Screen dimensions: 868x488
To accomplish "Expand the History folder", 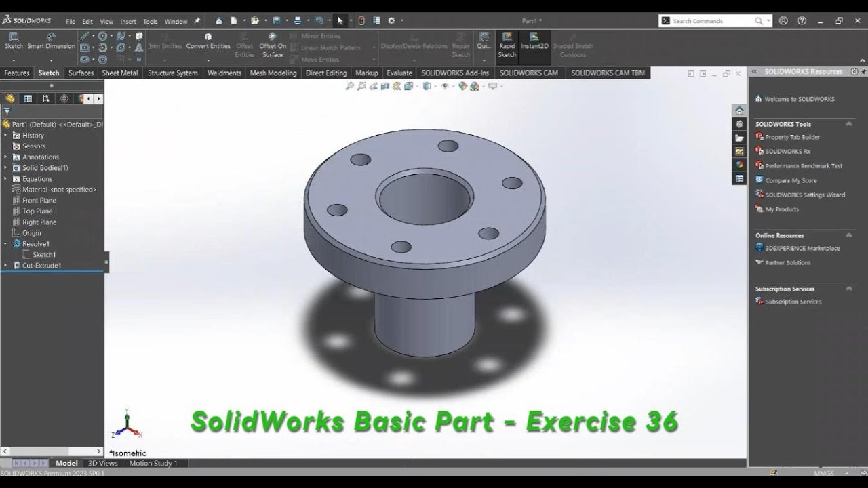I will tap(5, 136).
